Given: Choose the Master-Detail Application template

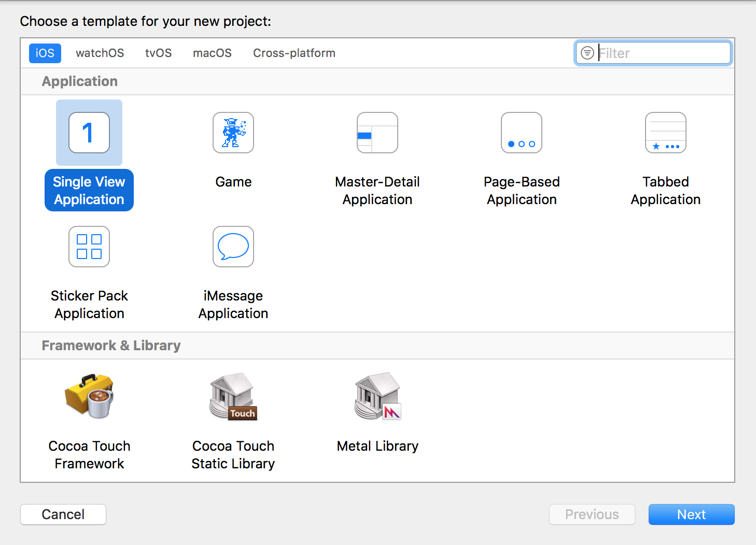Looking at the screenshot, I should coord(377,133).
